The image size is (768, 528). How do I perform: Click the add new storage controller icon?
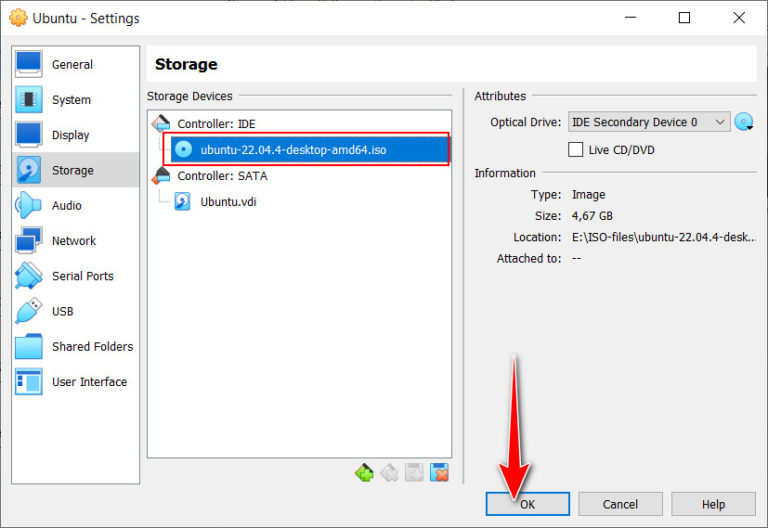(364, 473)
